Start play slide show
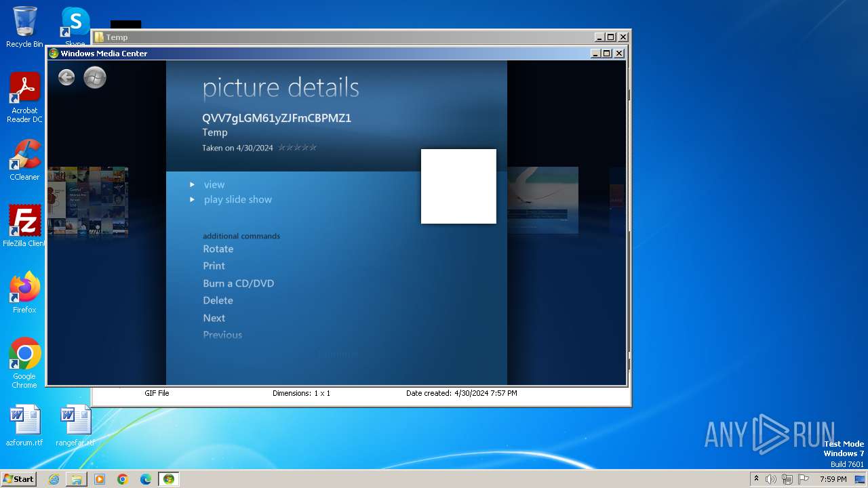This screenshot has height=488, width=868. point(238,199)
